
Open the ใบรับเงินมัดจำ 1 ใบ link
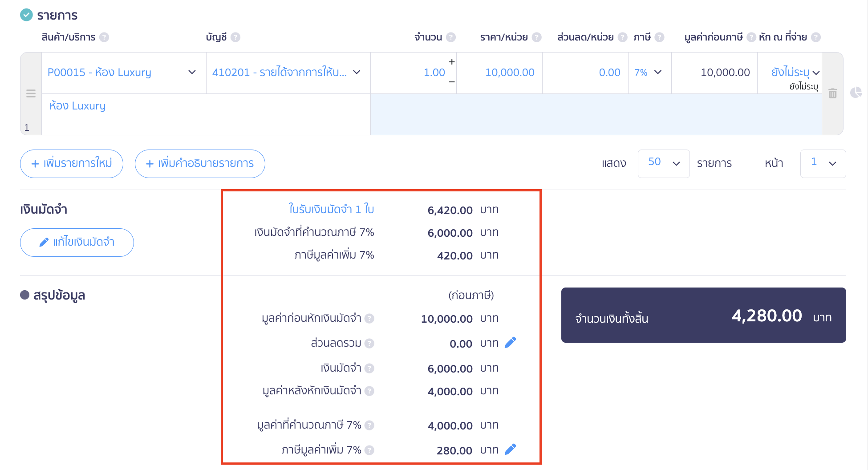point(331,209)
